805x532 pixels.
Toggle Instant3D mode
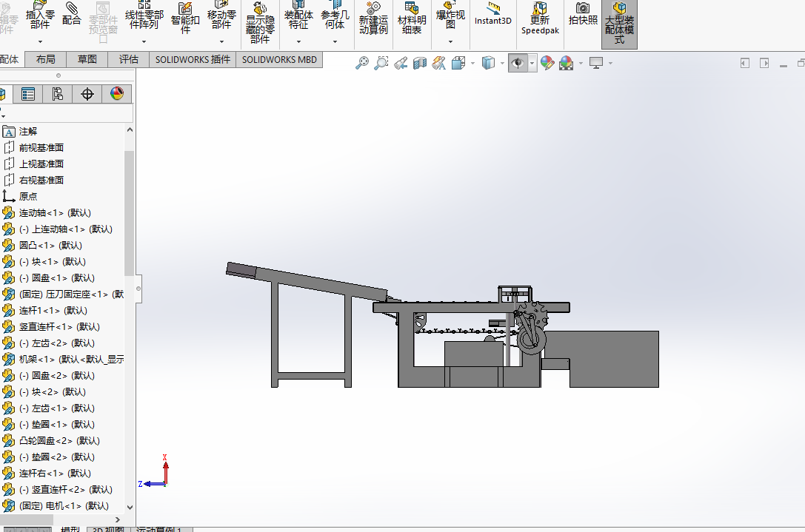(493, 15)
